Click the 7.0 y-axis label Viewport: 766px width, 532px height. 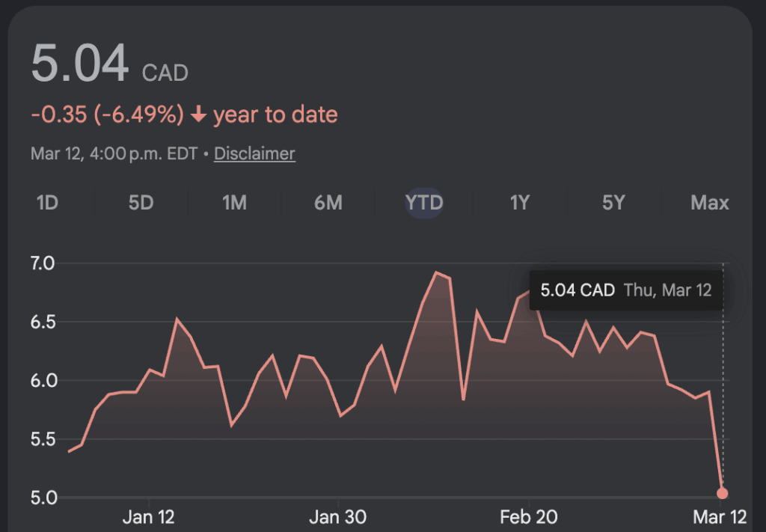coord(43,263)
